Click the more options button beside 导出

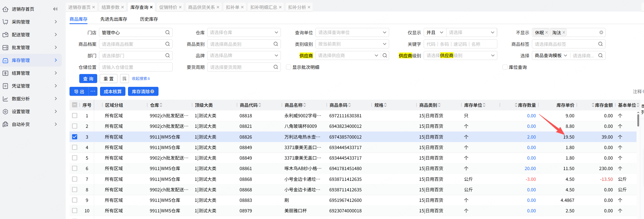point(93,91)
